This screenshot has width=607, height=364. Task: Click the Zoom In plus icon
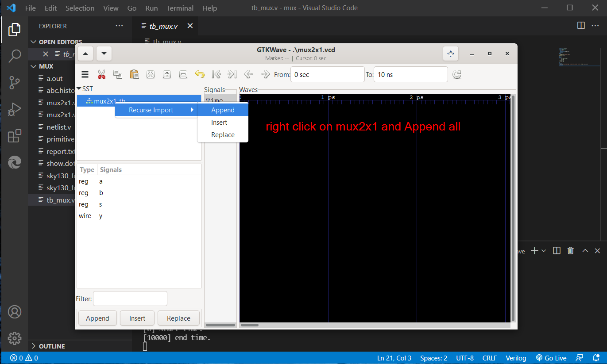(x=167, y=74)
